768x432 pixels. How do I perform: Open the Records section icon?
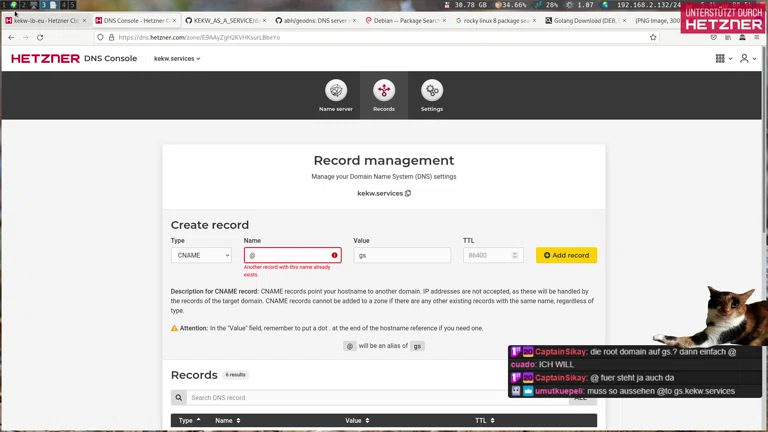point(384,90)
